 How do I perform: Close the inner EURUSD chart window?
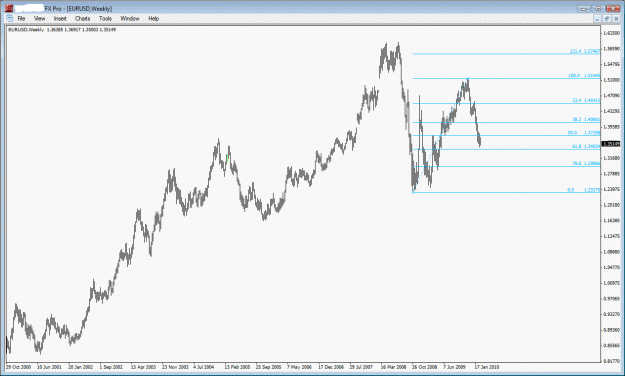click(x=616, y=19)
